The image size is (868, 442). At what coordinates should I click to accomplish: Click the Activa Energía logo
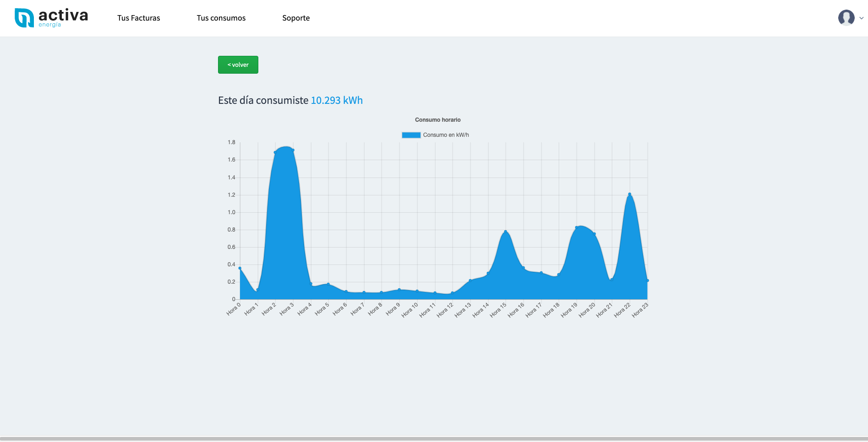pyautogui.click(x=51, y=18)
